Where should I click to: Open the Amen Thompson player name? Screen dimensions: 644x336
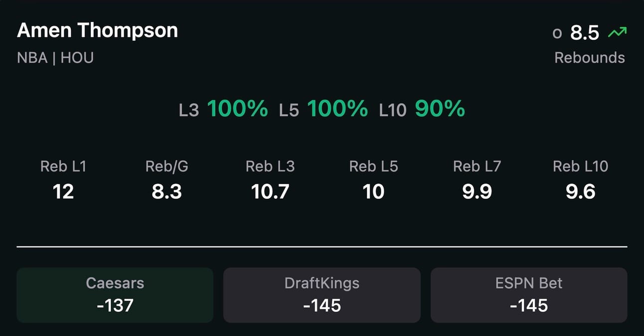click(x=97, y=30)
